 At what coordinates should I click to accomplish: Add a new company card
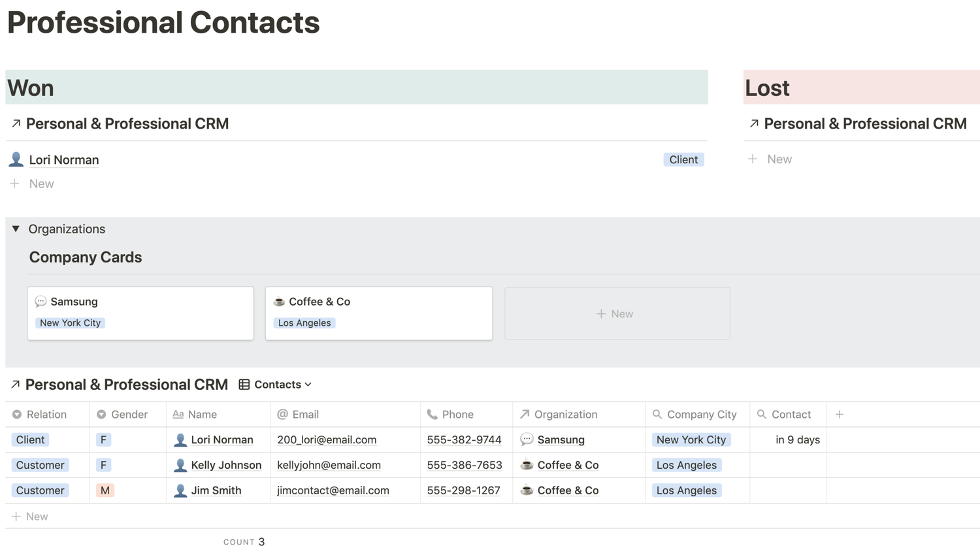(617, 313)
